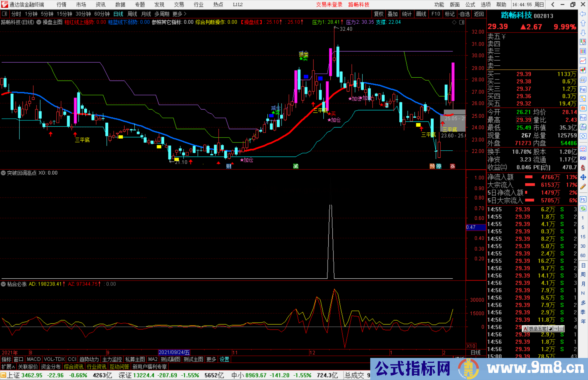Open the 公式 menu

[x=470, y=5]
